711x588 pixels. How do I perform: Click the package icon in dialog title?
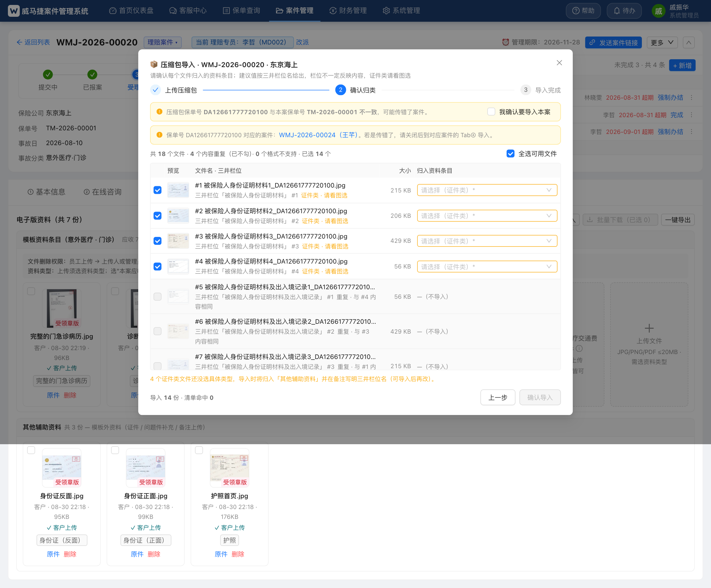154,64
